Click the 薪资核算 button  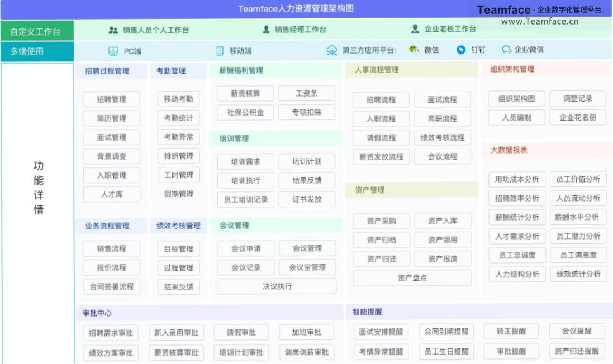245,94
